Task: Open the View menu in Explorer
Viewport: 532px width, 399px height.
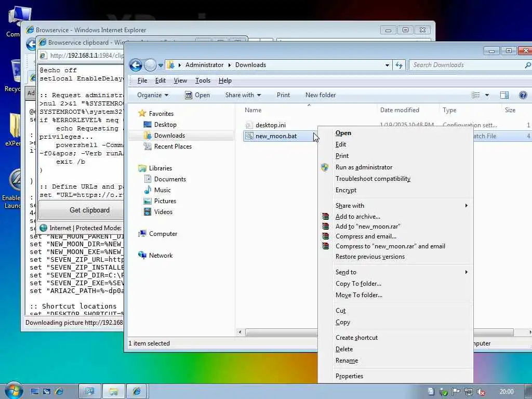Action: [180, 81]
